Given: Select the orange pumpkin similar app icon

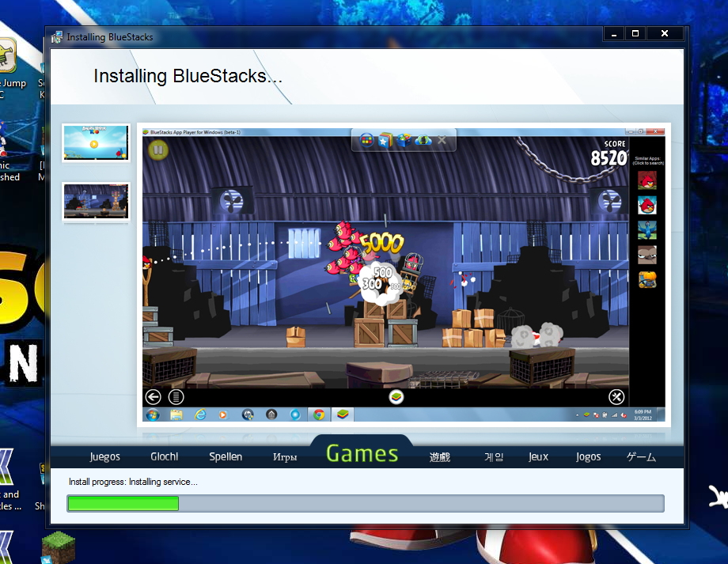Looking at the screenshot, I should 646,280.
